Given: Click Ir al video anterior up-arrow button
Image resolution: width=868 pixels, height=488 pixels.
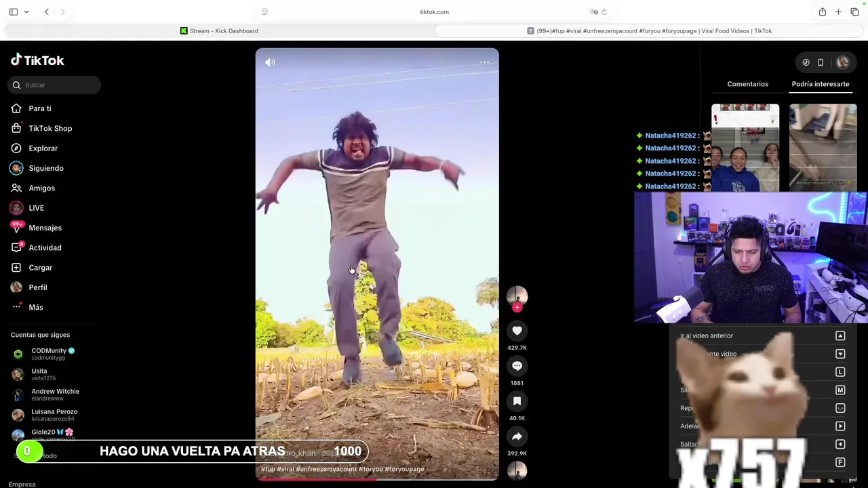Looking at the screenshot, I should [840, 335].
